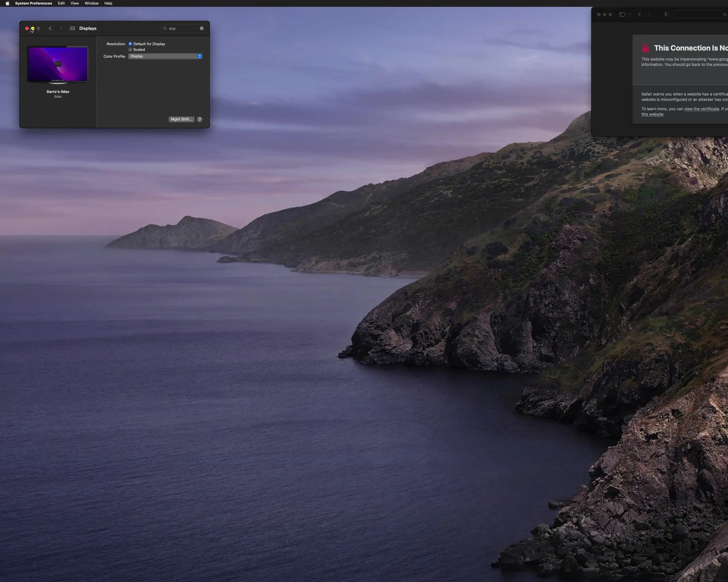Open the Displays help question mark

(200, 119)
